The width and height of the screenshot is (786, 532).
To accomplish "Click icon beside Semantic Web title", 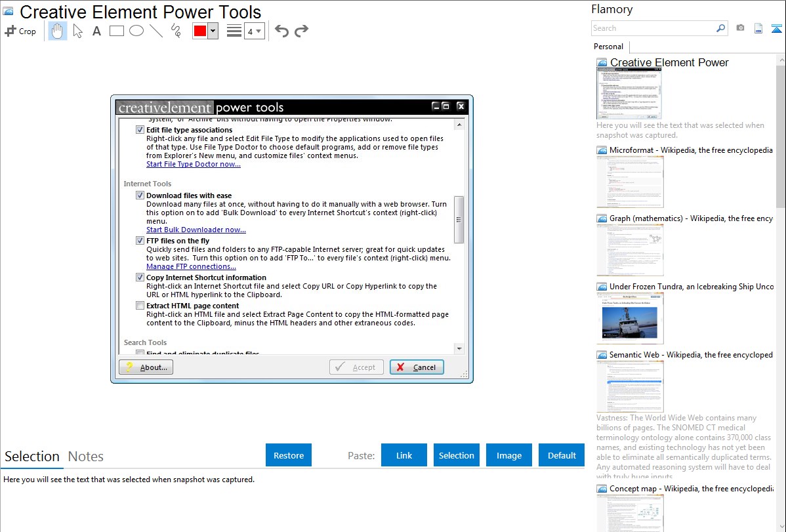I will tap(602, 355).
